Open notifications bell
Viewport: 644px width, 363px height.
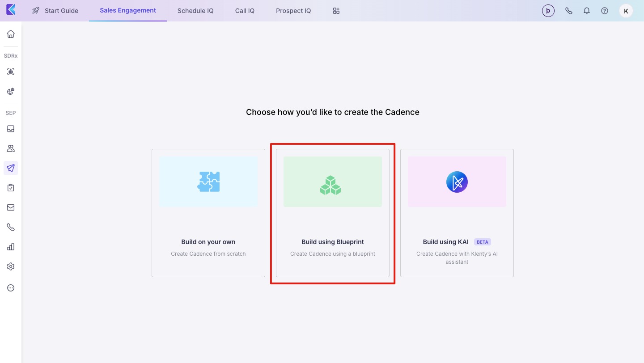click(587, 11)
